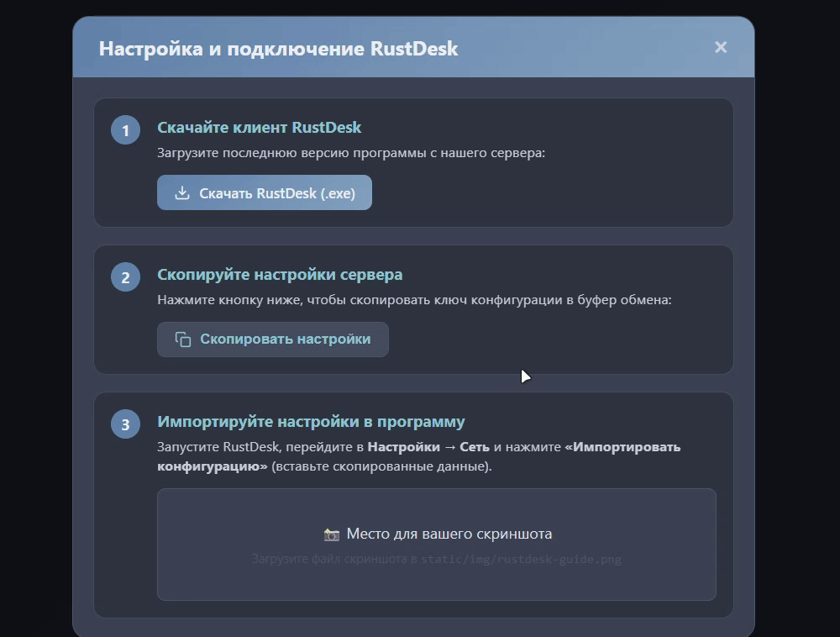Click the heading Импортируйте настройки в программу
Image resolution: width=840 pixels, height=637 pixels.
(311, 422)
